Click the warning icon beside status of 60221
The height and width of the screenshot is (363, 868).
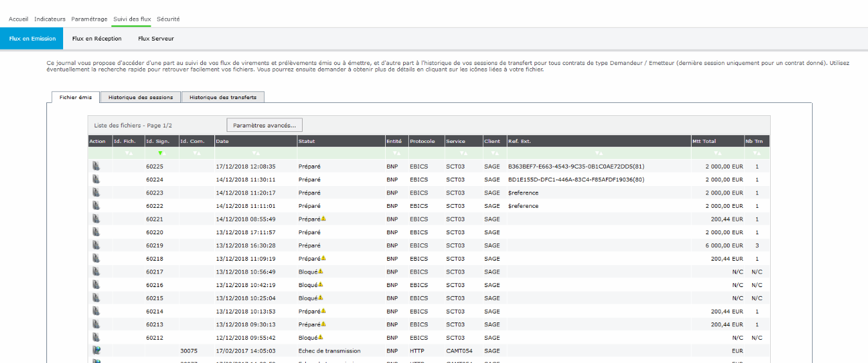tap(323, 218)
